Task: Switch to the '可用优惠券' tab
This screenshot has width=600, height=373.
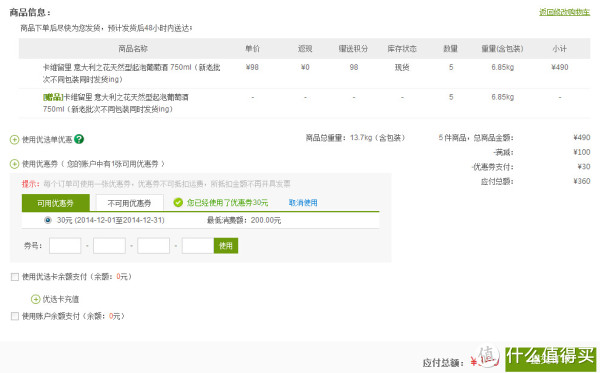Action: [x=55, y=203]
